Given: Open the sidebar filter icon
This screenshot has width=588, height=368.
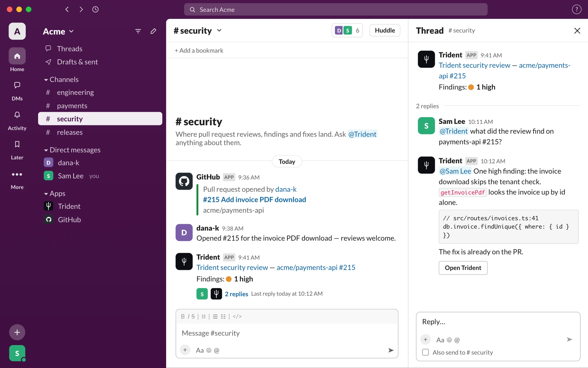Looking at the screenshot, I should pos(138,31).
